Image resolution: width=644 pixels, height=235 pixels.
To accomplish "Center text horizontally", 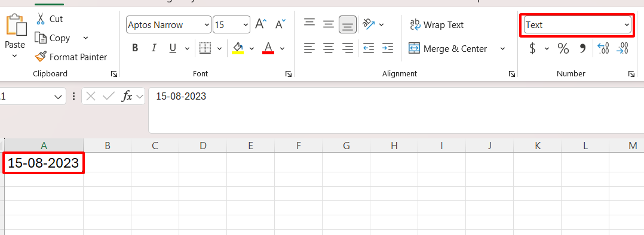I will coord(328,48).
